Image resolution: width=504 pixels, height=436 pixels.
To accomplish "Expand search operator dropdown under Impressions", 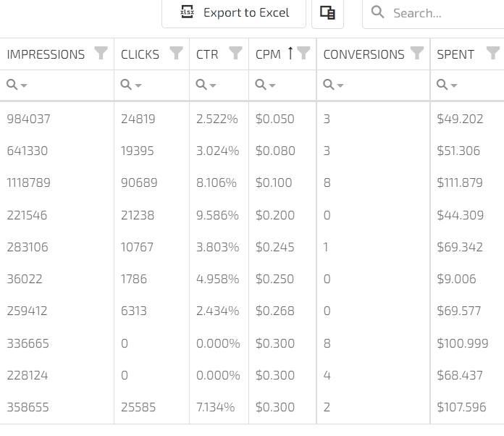I will [x=17, y=85].
